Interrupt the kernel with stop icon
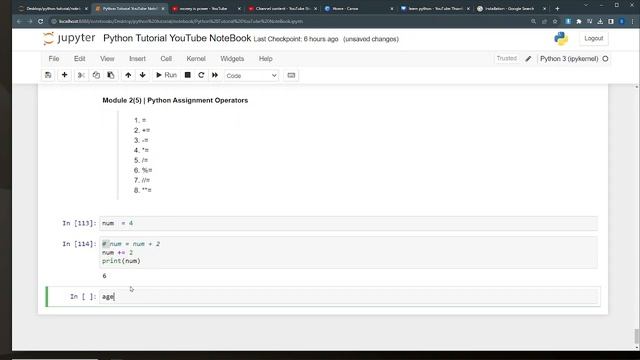Screen dimensions: 640x360 point(188,76)
